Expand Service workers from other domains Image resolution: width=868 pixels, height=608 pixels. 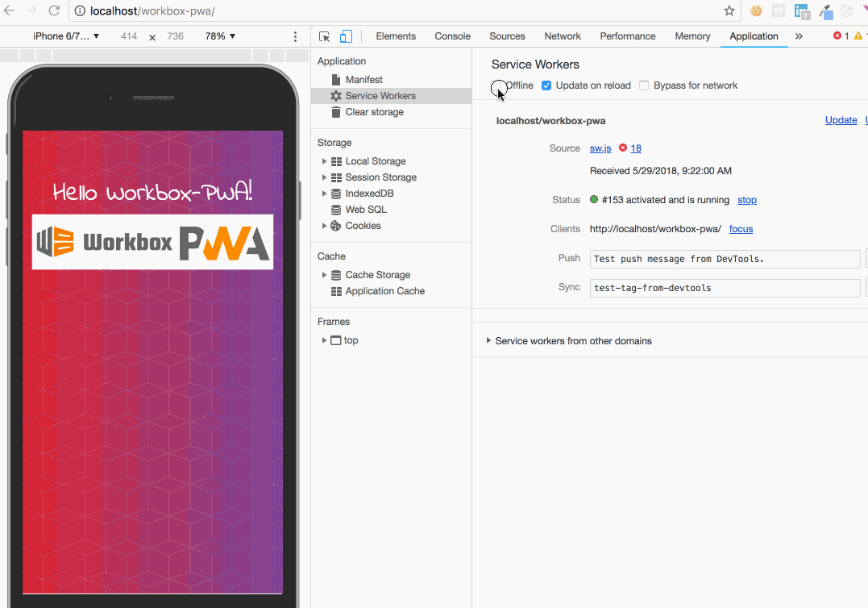click(x=488, y=341)
